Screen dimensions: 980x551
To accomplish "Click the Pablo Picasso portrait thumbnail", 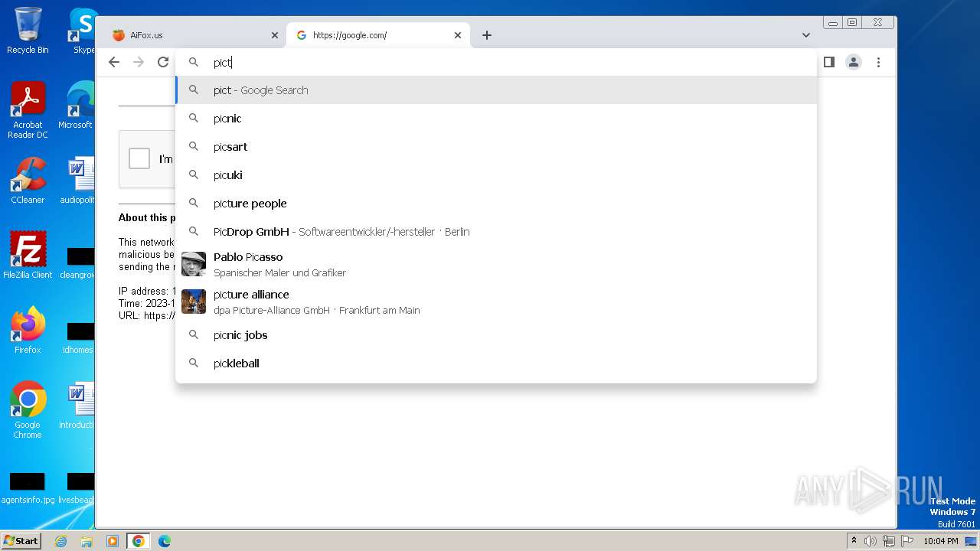I will click(x=194, y=264).
